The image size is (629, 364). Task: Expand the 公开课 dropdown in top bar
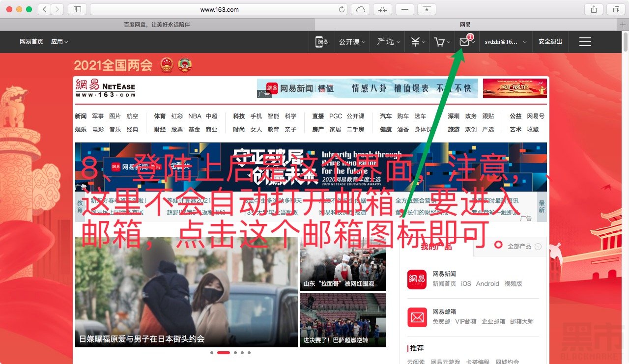tap(353, 42)
